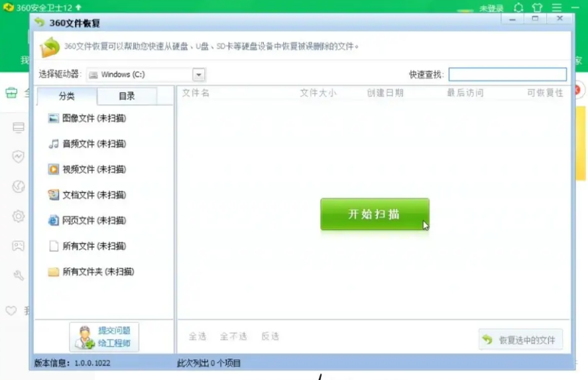The height and width of the screenshot is (380, 588).
Task: Click the 全不选 link
Action: 233,336
